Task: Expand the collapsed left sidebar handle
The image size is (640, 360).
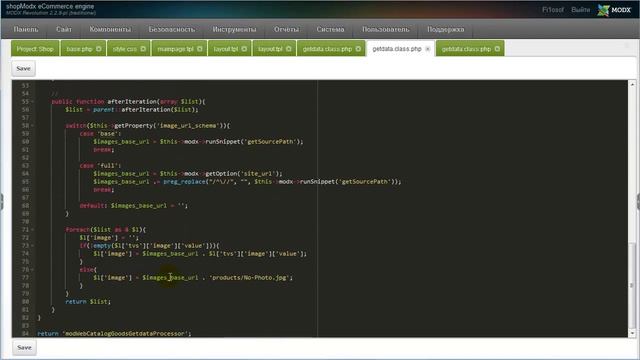Action: 2,202
